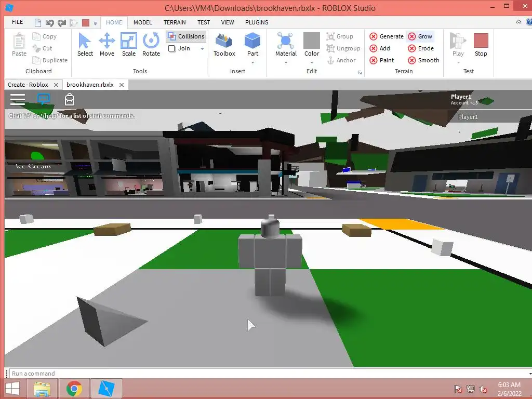Click the Undo quick-access icon
Viewport: 532px width, 399px height.
click(x=49, y=23)
